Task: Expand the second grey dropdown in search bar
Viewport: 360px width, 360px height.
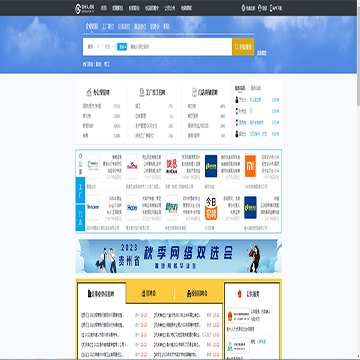Action: tap(109, 47)
